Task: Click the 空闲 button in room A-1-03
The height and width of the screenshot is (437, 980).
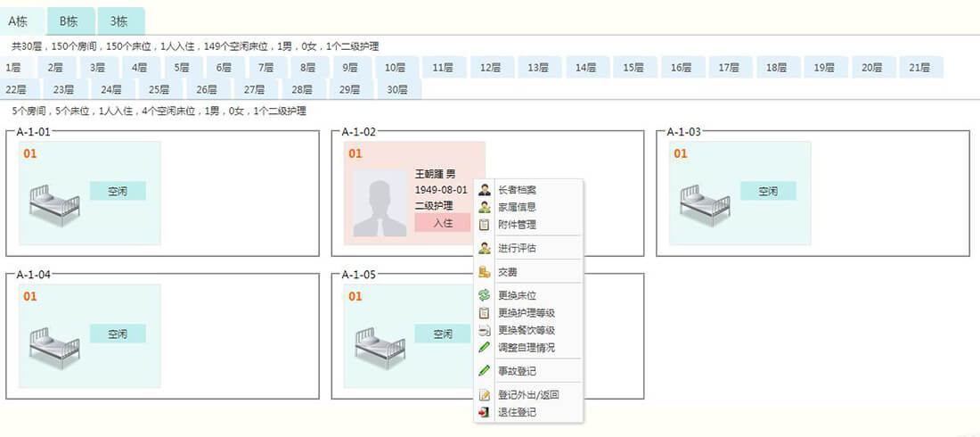Action: pos(768,191)
